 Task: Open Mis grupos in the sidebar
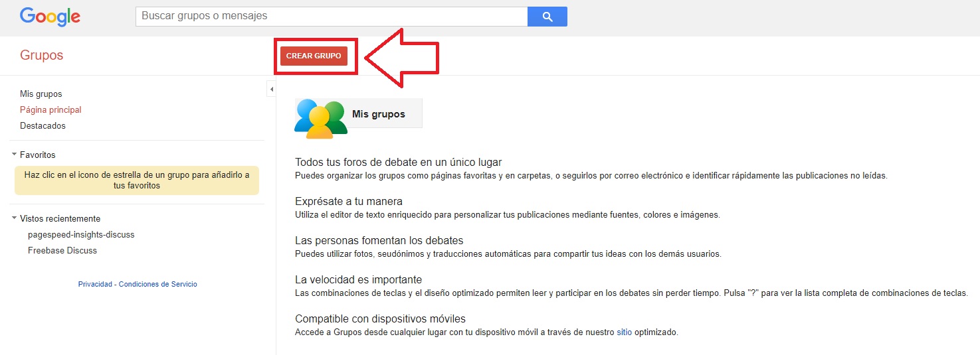[x=41, y=94]
